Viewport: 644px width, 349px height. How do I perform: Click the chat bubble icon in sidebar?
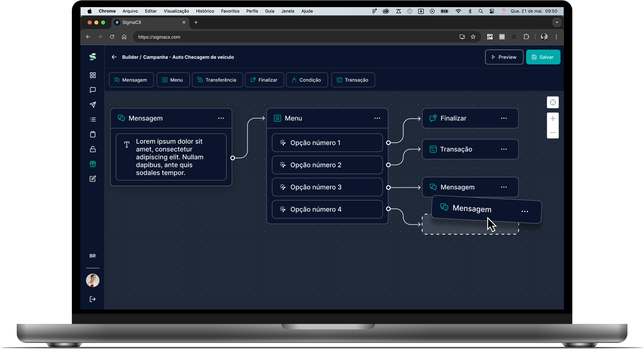[93, 90]
